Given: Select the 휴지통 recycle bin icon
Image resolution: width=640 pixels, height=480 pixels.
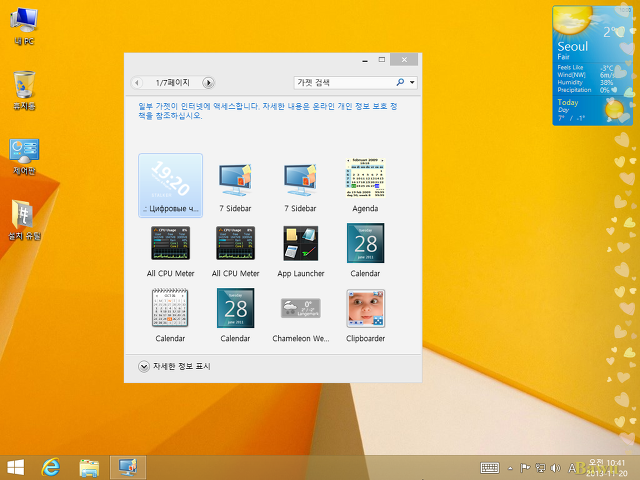Looking at the screenshot, I should pyautogui.click(x=24, y=91).
